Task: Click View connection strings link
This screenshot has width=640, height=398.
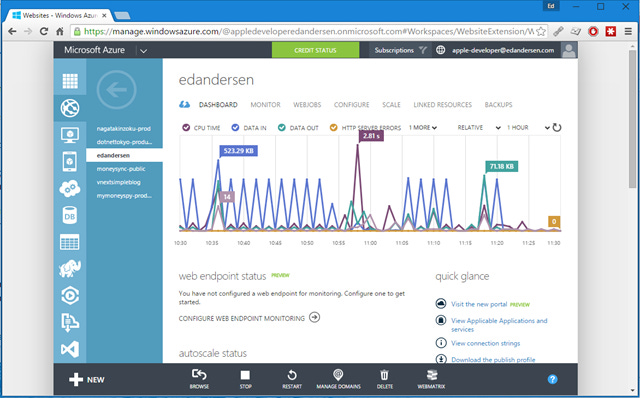Action: 485,343
